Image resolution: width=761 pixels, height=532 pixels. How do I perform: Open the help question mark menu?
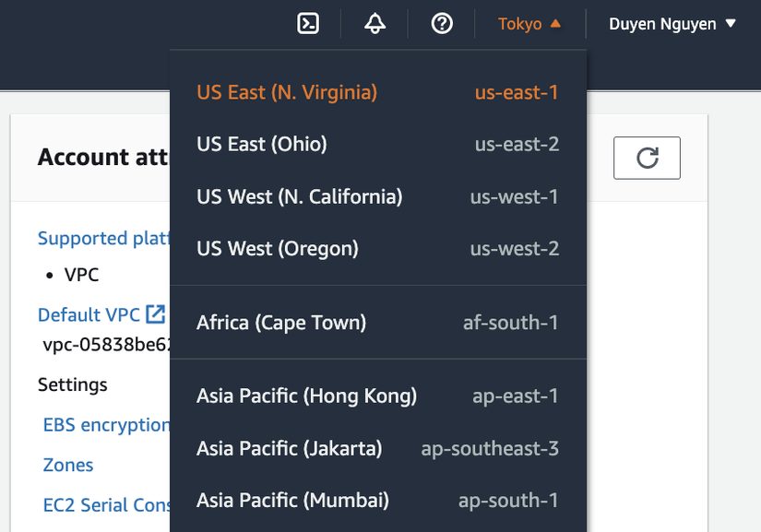click(x=441, y=23)
